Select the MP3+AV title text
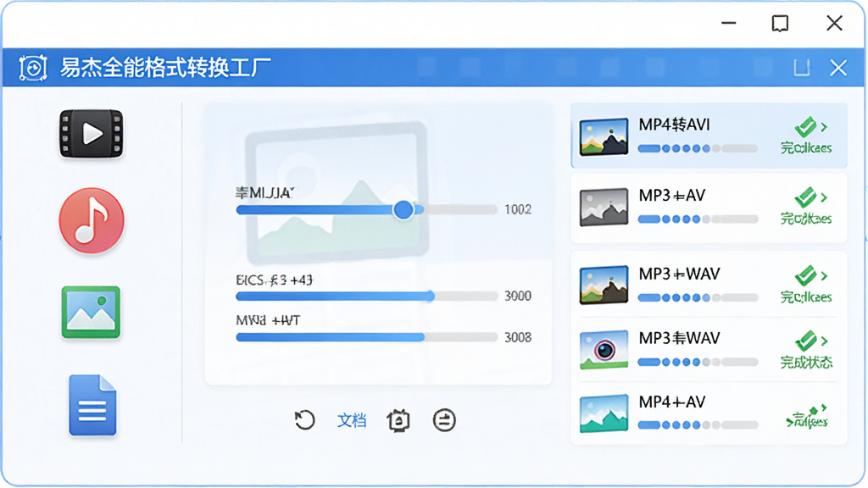Image resolution: width=868 pixels, height=488 pixels. (672, 196)
